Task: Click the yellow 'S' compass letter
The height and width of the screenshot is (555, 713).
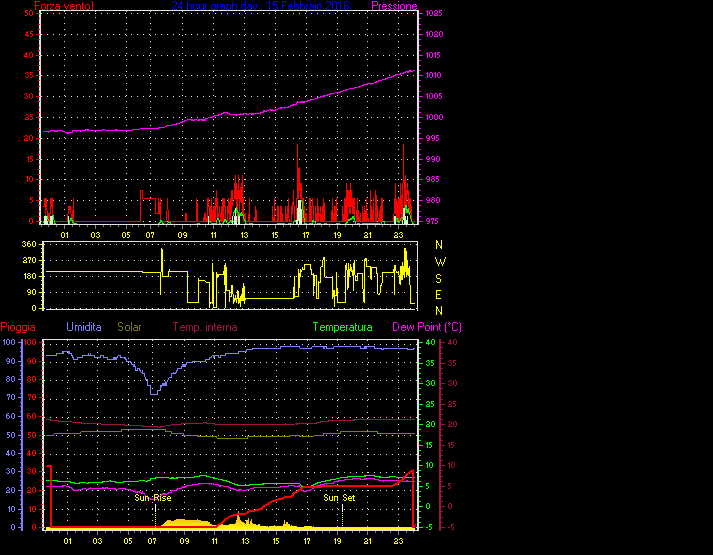Action: click(x=439, y=279)
